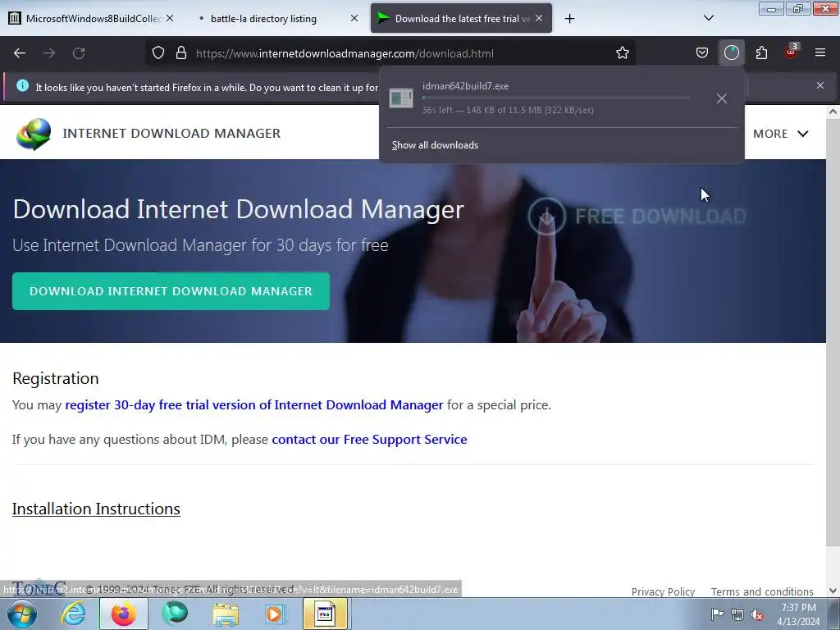Screen dimensions: 840x630
Task: Expand the MORE navigation dropdown
Action: tap(780, 134)
